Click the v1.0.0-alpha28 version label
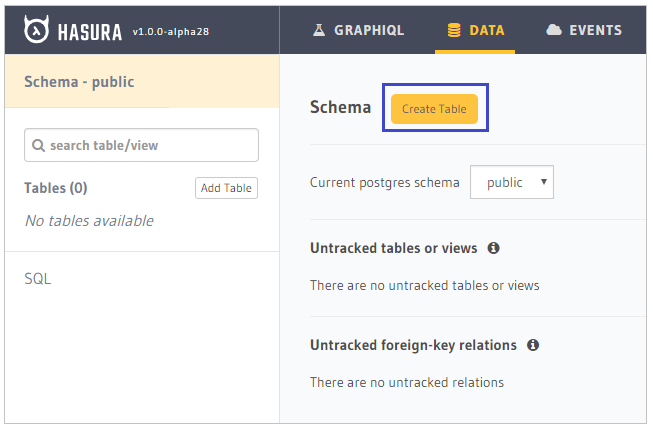This screenshot has height=430, width=653. pos(171,32)
